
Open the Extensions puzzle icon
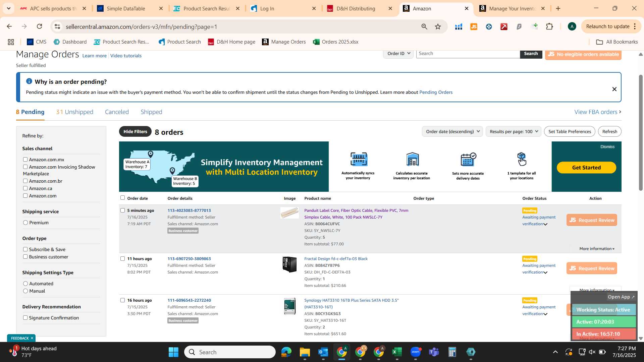coord(549,26)
